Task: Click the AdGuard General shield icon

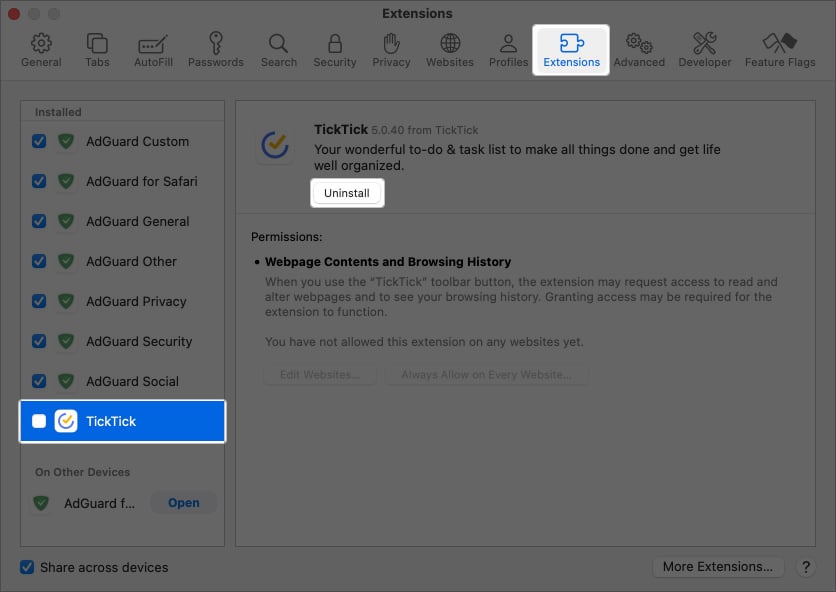Action: click(66, 221)
